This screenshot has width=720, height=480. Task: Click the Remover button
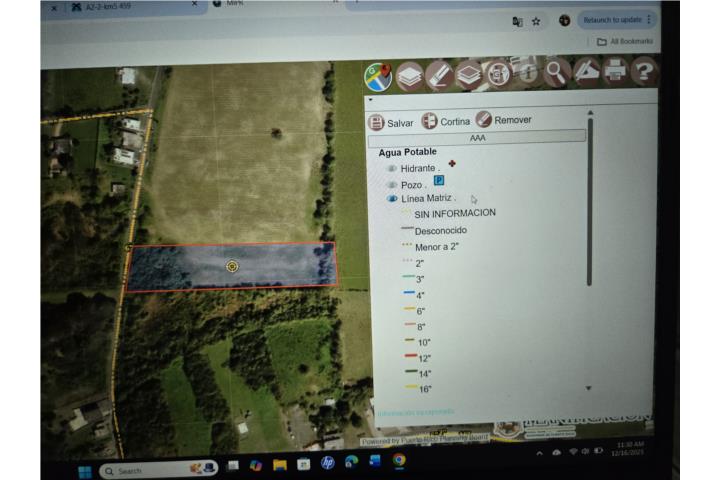coord(503,119)
